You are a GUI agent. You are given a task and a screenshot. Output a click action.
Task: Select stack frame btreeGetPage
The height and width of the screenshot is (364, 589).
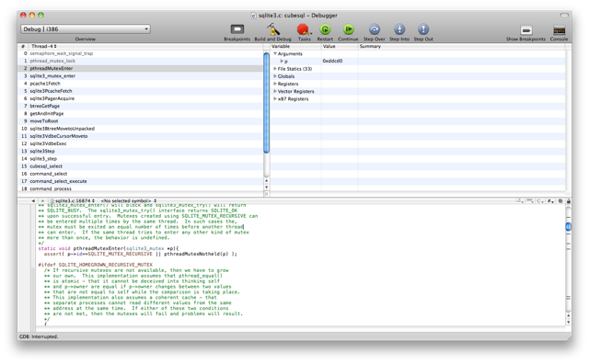coord(141,106)
